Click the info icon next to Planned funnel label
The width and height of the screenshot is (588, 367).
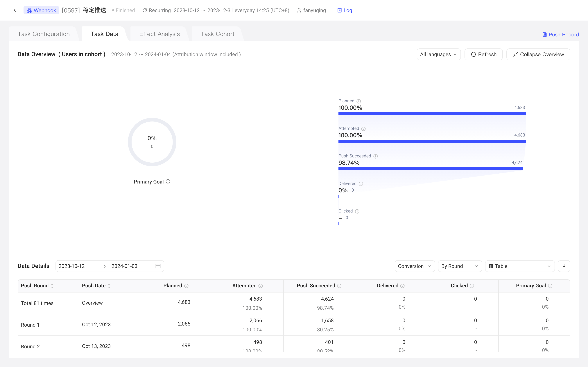tap(359, 101)
